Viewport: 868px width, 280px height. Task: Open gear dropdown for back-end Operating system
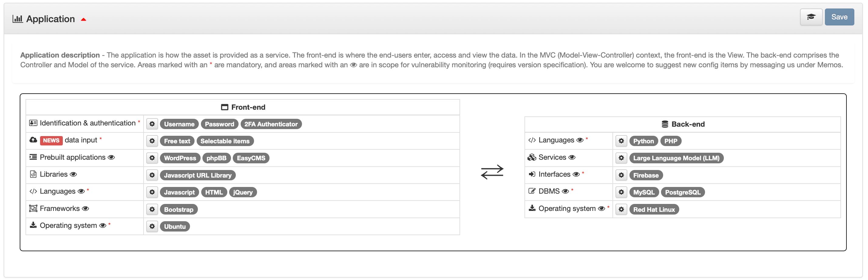(x=621, y=209)
